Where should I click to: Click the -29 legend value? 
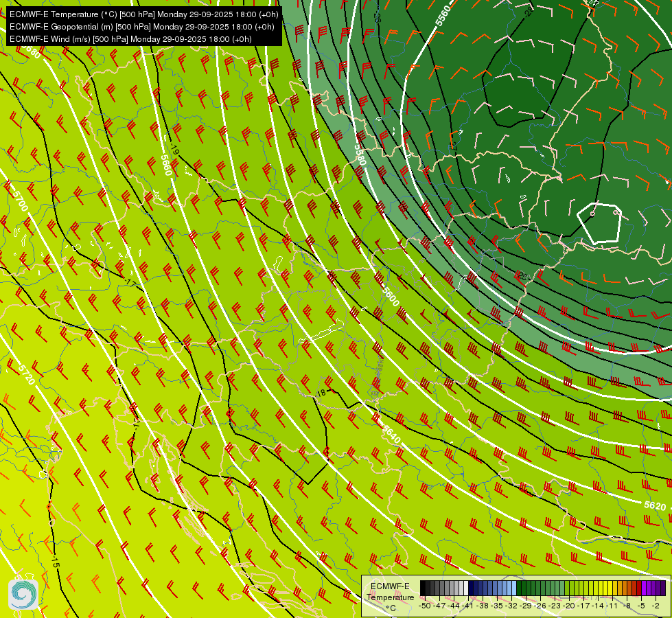[x=525, y=606]
